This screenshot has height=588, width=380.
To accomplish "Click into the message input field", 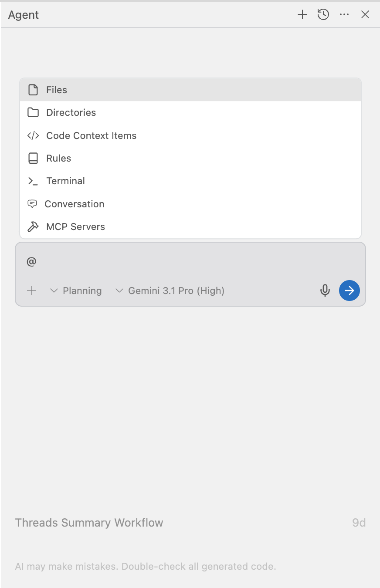I will point(174,262).
